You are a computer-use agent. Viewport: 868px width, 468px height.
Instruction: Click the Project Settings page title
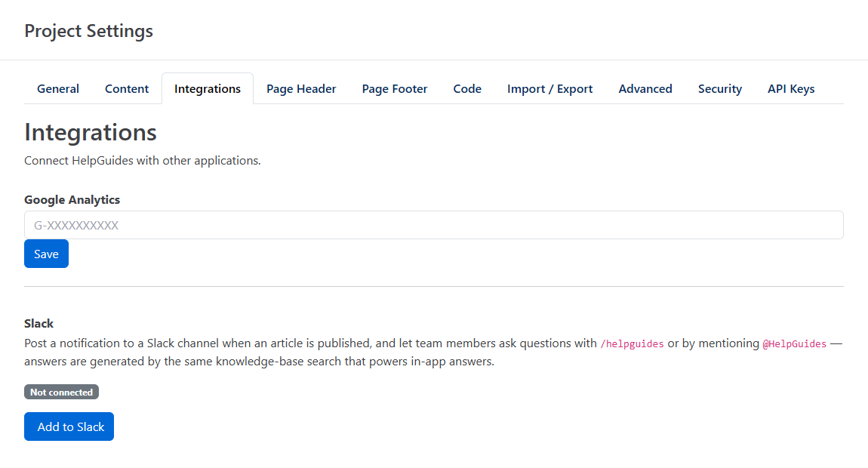(x=88, y=31)
